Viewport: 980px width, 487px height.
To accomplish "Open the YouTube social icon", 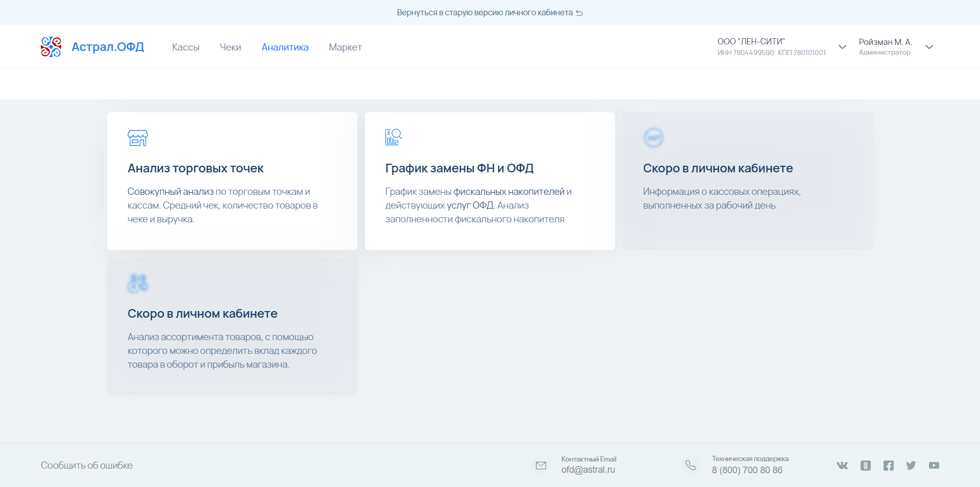I will [x=934, y=466].
